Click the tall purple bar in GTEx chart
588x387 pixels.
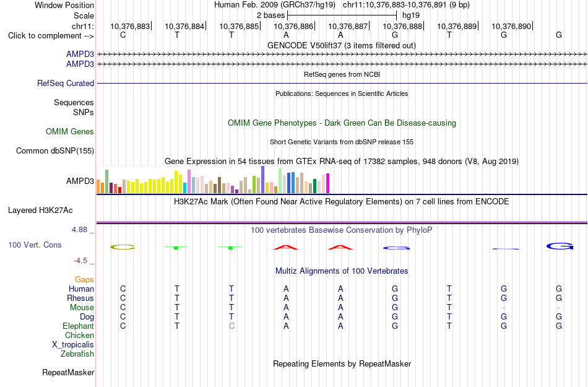263,180
